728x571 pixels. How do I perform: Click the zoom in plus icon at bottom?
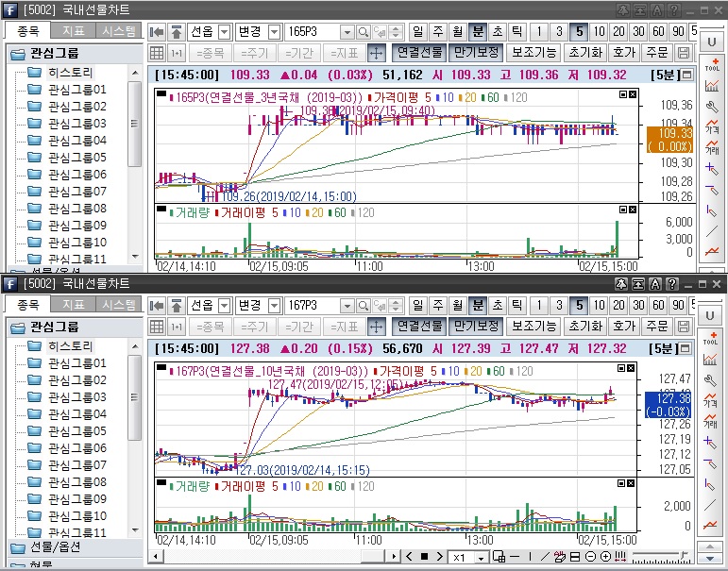(x=605, y=557)
